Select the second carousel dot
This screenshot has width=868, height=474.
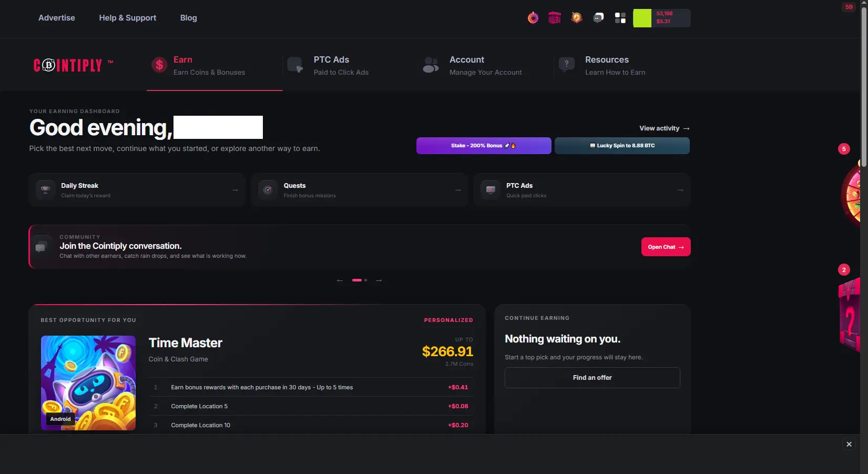click(365, 280)
